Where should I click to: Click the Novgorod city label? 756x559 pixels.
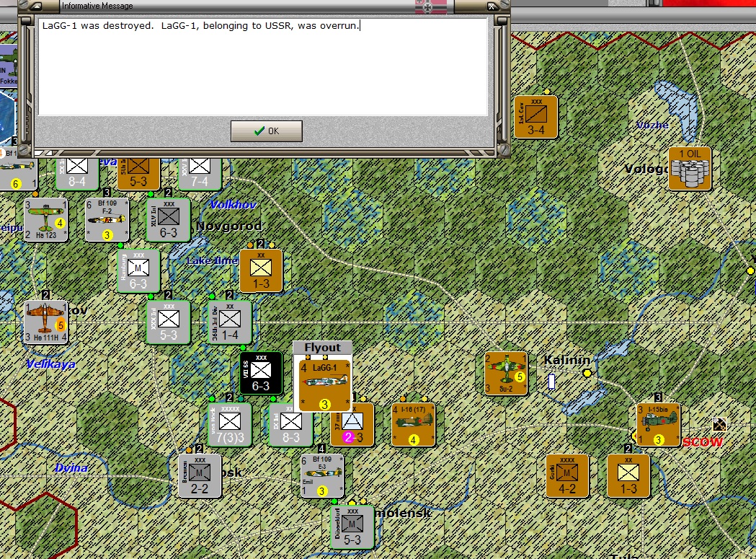pyautogui.click(x=229, y=226)
